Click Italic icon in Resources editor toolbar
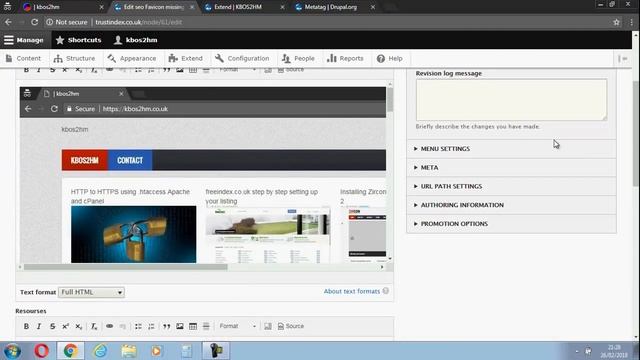 pyautogui.click(x=39, y=326)
